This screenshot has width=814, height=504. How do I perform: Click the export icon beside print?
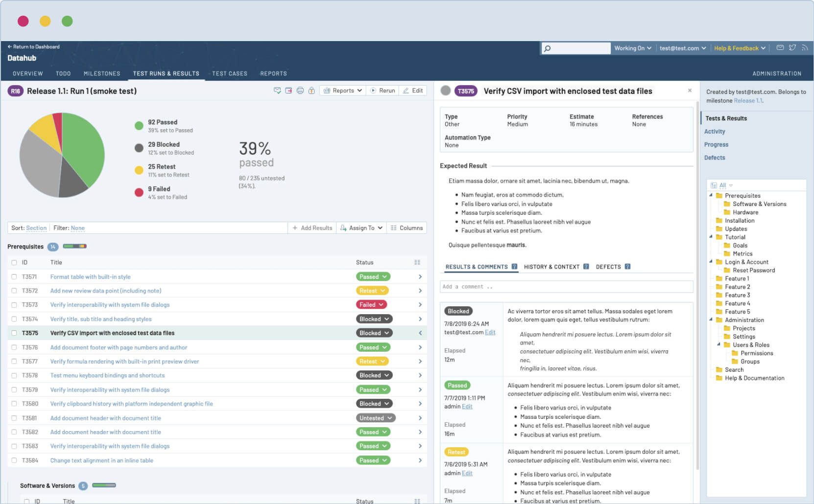click(x=288, y=91)
